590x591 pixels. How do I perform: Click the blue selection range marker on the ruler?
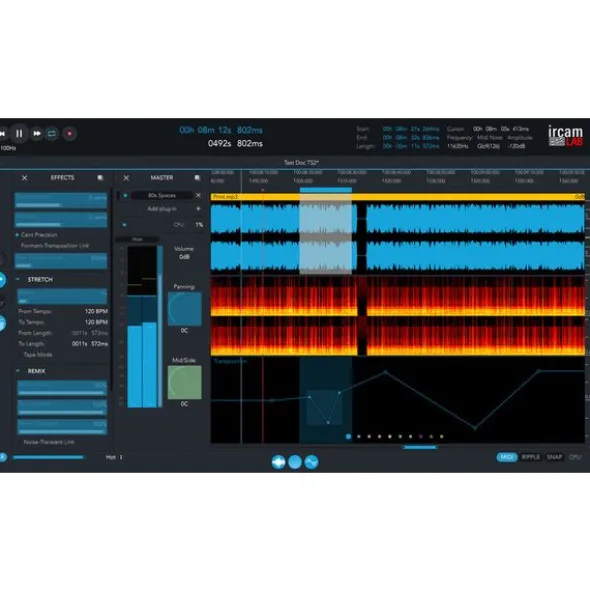coord(326,190)
